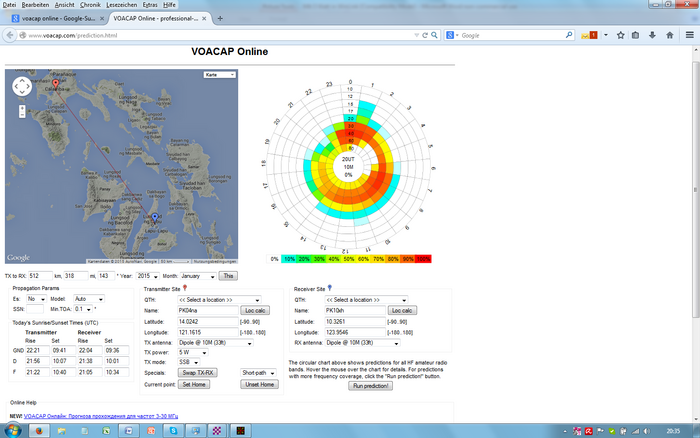Image resolution: width=700 pixels, height=438 pixels.
Task: Click the 'Unset Home' button
Action: point(259,384)
